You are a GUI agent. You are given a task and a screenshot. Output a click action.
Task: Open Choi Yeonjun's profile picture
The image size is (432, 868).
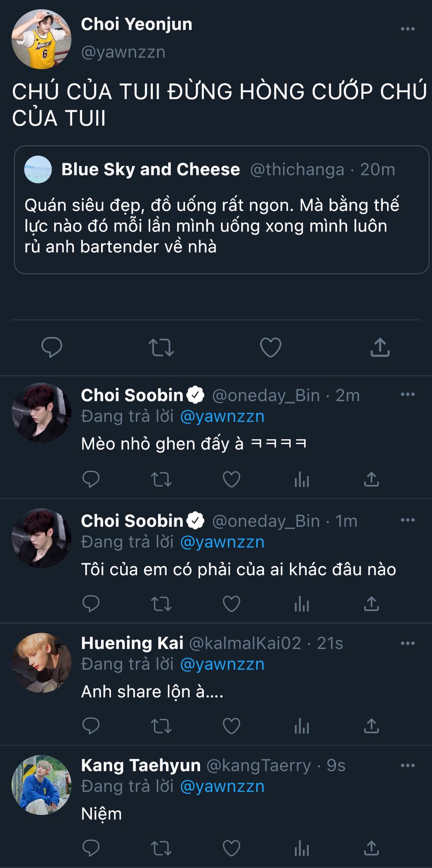coord(41,39)
